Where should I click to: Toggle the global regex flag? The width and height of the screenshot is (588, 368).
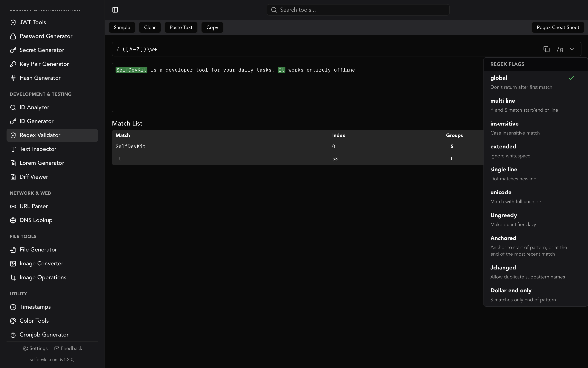pos(536,82)
